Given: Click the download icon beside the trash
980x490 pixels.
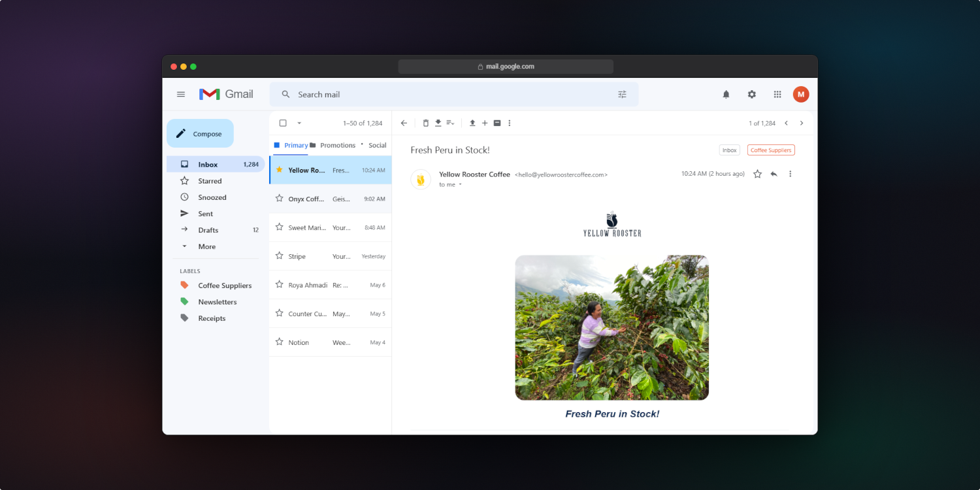Looking at the screenshot, I should click(438, 123).
